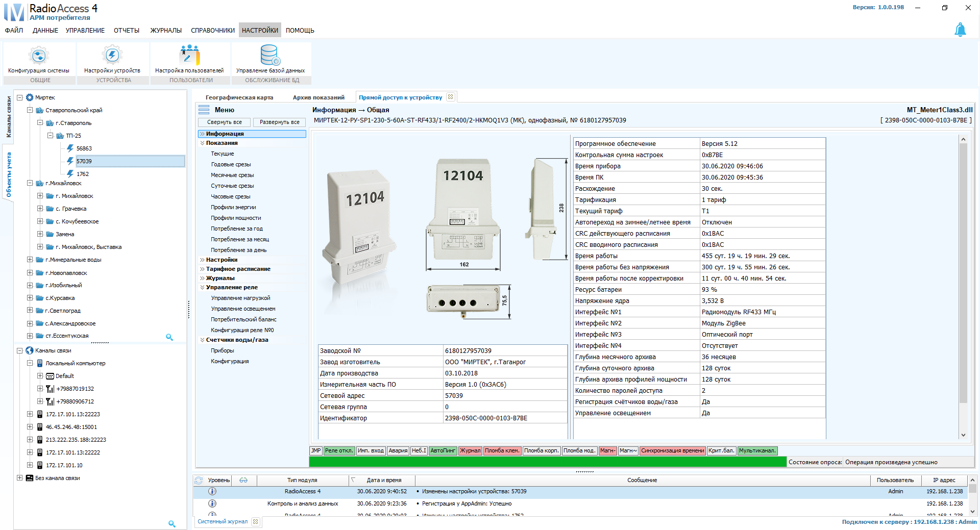This screenshot has width=980, height=530.
Task: Click the log panel scroll down arrow
Action: pos(972,512)
